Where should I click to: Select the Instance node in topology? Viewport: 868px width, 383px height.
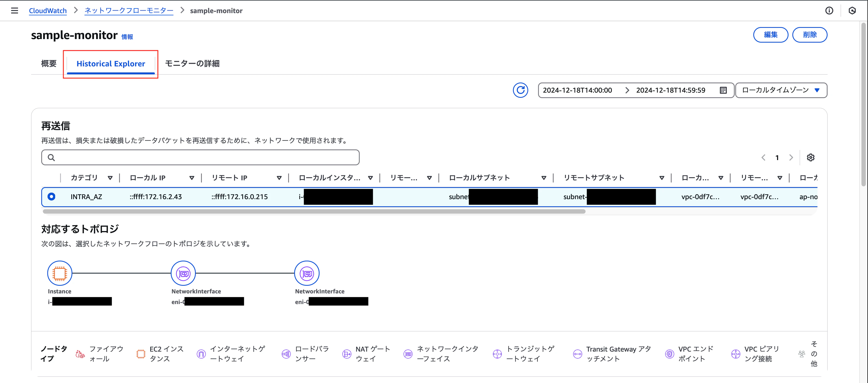(60, 273)
